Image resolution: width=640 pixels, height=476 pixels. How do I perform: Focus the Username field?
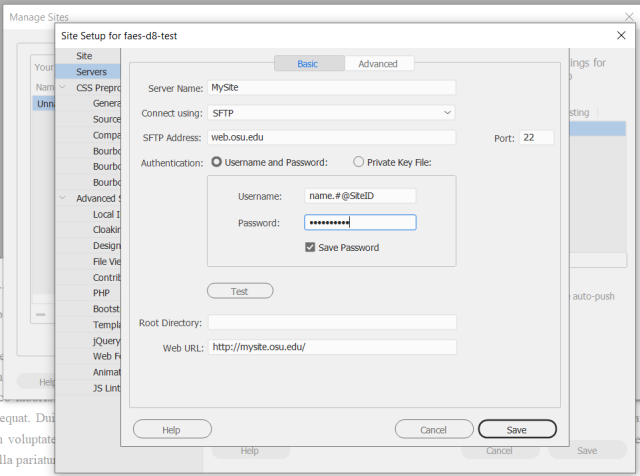tap(360, 196)
